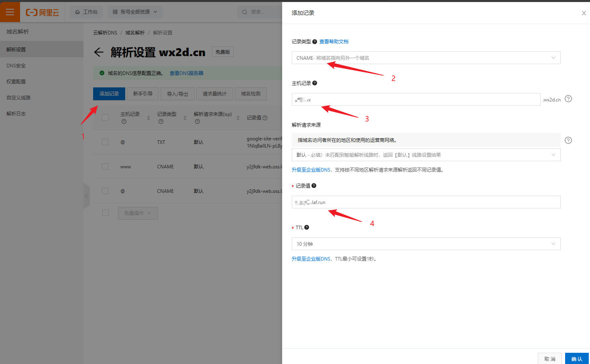Open help icon next to TTL label

tap(307, 227)
